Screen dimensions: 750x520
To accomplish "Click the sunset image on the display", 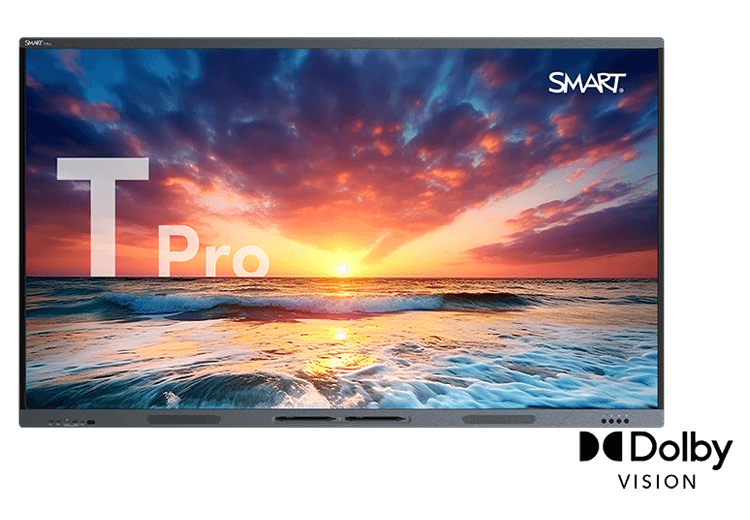I will coord(342,229).
